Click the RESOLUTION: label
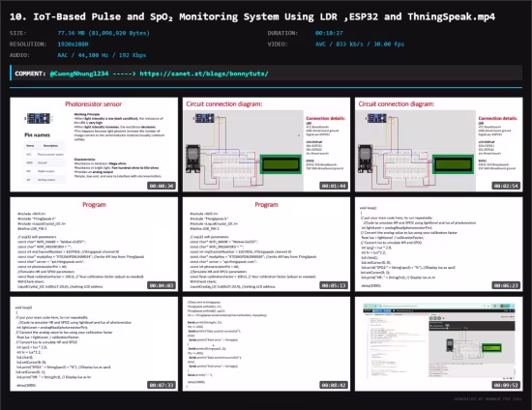Image resolution: width=532 pixels, height=410 pixels. (x=28, y=44)
